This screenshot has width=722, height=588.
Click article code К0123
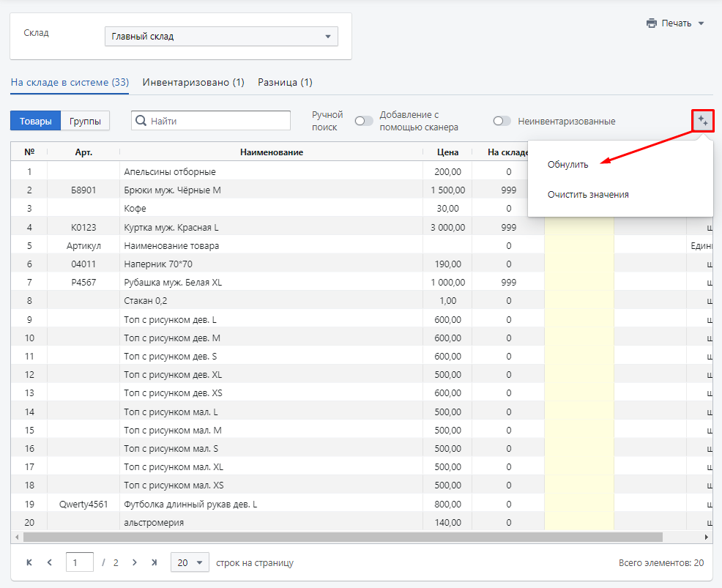pyautogui.click(x=83, y=228)
